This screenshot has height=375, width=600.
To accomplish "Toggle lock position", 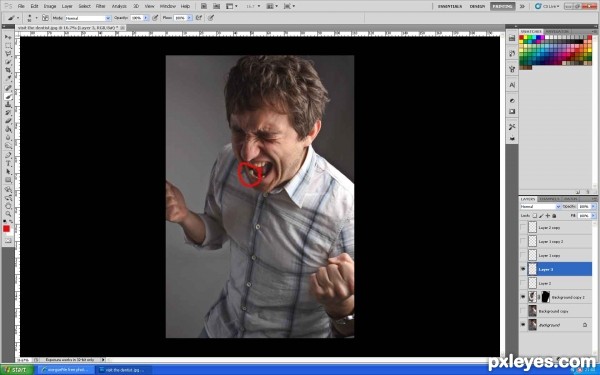I will click(x=548, y=216).
